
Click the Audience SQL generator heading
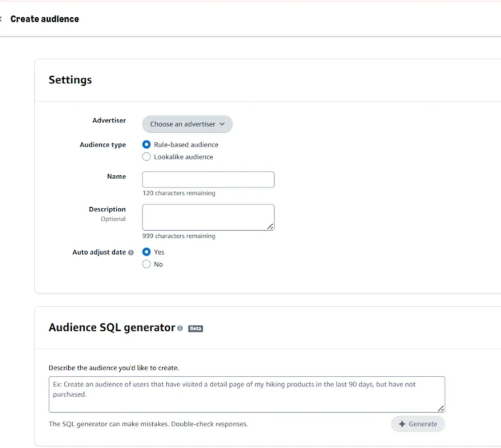coord(110,328)
